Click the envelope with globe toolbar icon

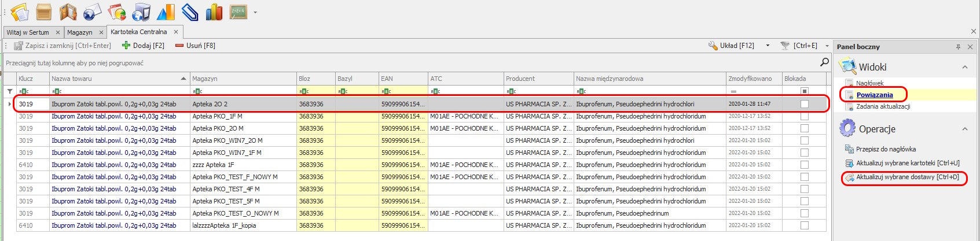93,12
